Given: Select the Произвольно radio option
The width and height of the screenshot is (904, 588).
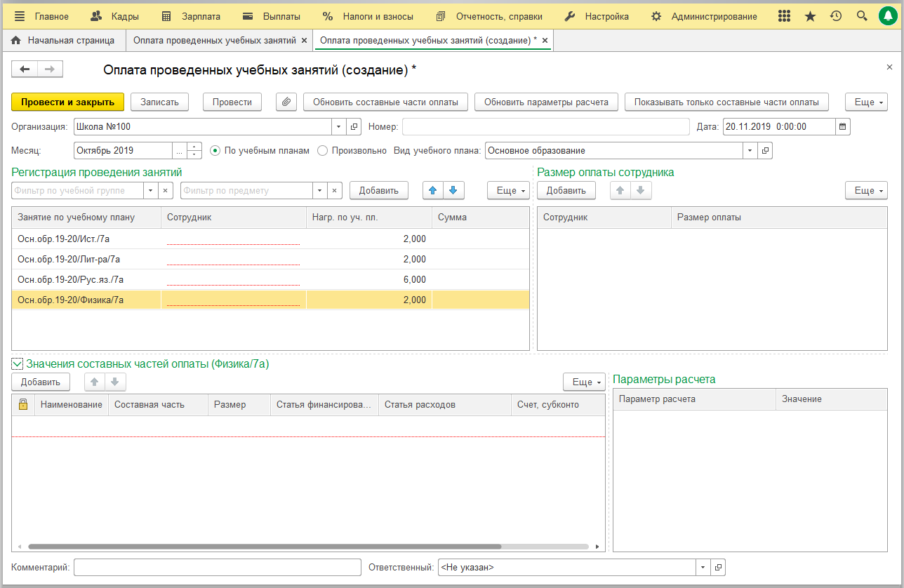Looking at the screenshot, I should tap(322, 150).
